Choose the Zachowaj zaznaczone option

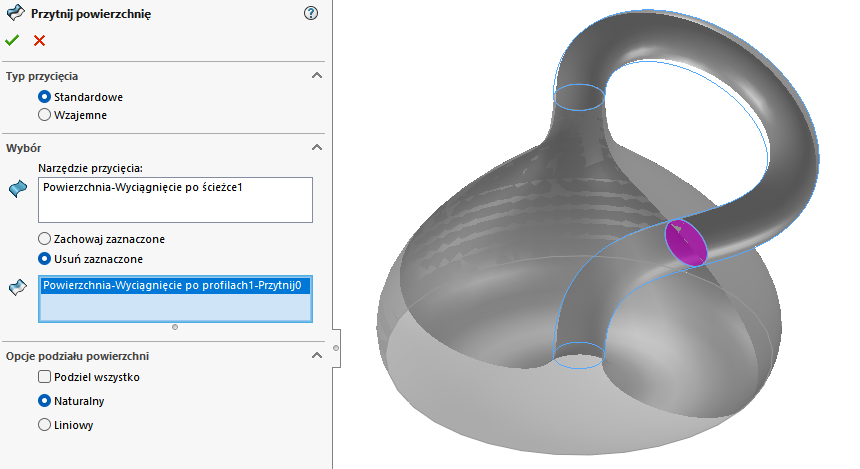point(44,239)
